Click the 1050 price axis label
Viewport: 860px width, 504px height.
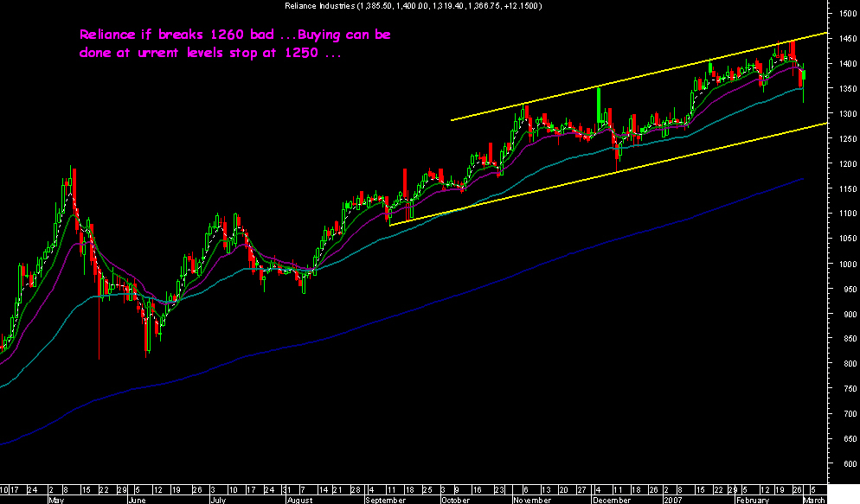point(848,239)
